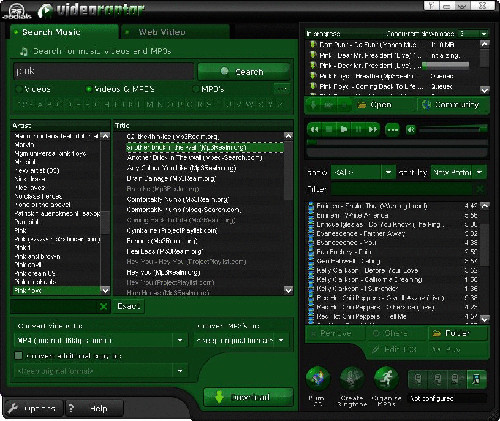
Task: Click the progress bar of the downloading Pink item
Action: click(x=446, y=65)
